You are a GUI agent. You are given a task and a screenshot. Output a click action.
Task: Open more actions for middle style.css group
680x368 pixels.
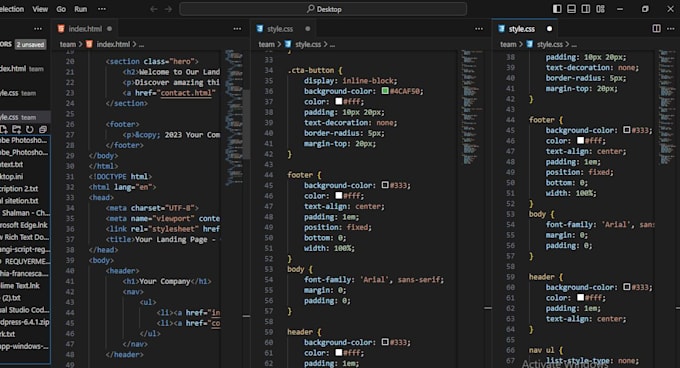coord(479,29)
